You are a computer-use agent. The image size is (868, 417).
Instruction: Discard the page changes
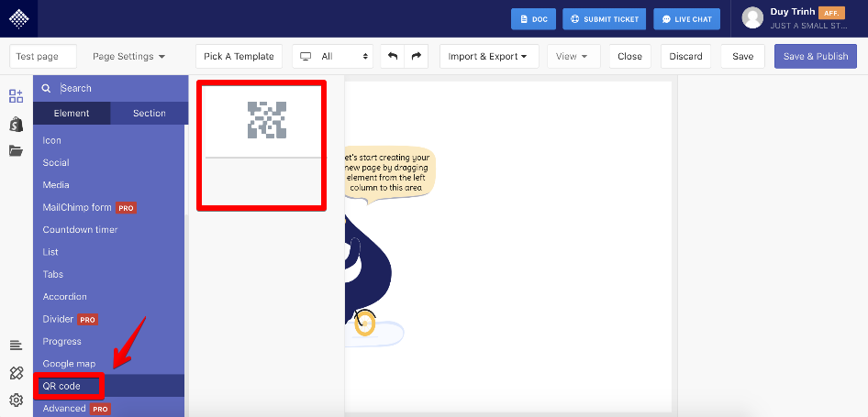tap(685, 57)
